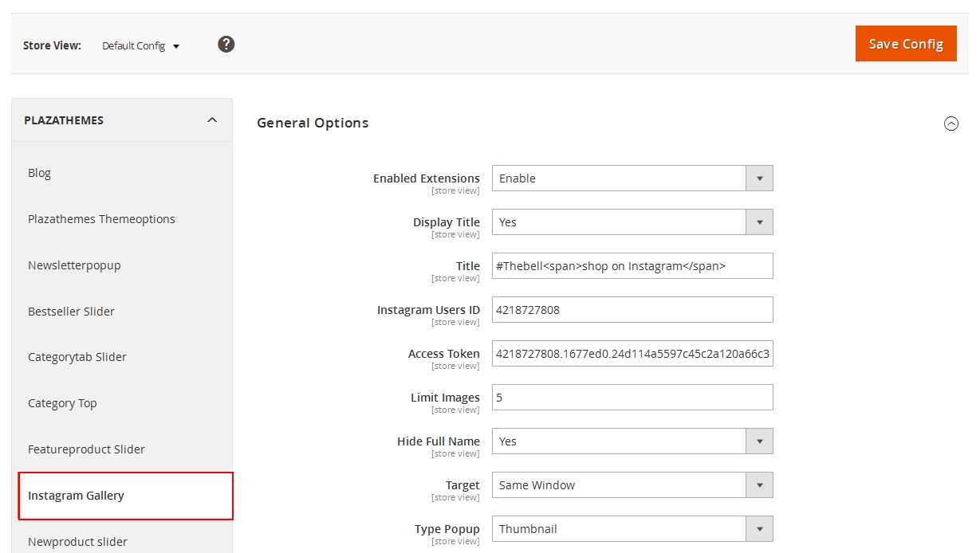The height and width of the screenshot is (553, 980).
Task: Click the help question mark icon
Action: 226,45
